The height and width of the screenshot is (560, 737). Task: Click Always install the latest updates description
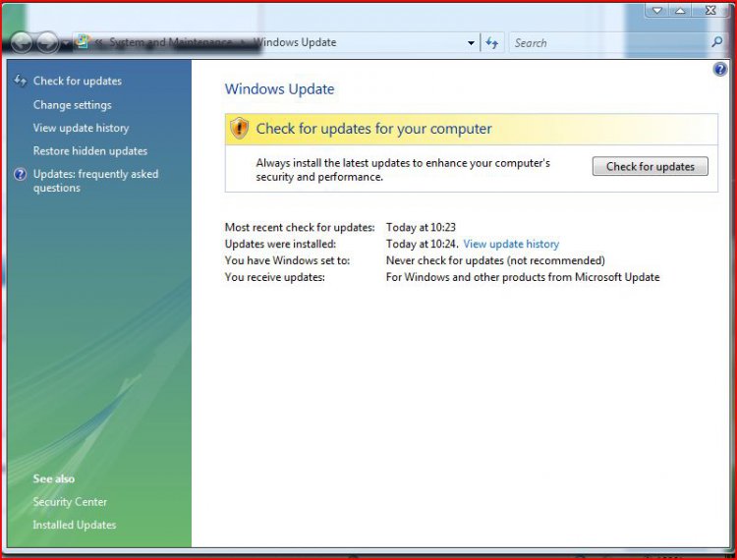[403, 170]
